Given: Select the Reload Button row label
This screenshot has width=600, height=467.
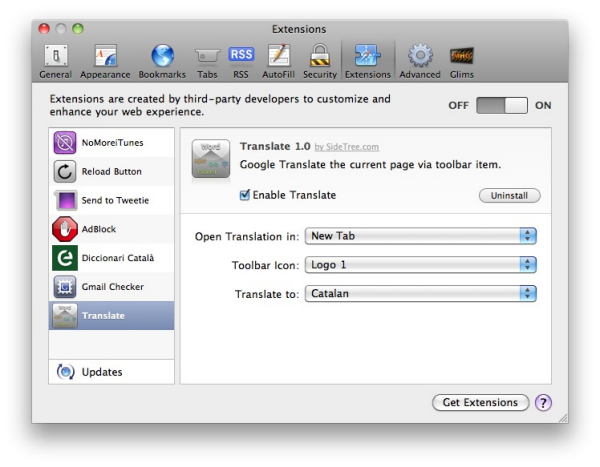Looking at the screenshot, I should tap(112, 171).
